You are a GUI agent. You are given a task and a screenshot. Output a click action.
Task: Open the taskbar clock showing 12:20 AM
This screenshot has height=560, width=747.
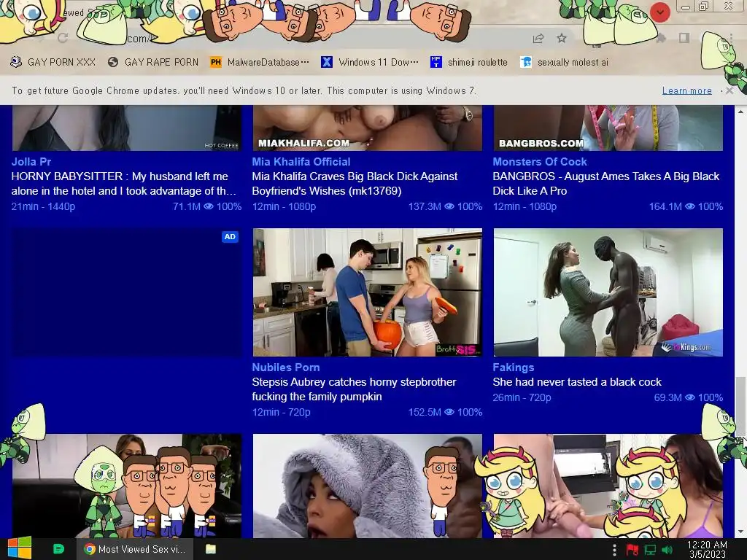pos(707,549)
